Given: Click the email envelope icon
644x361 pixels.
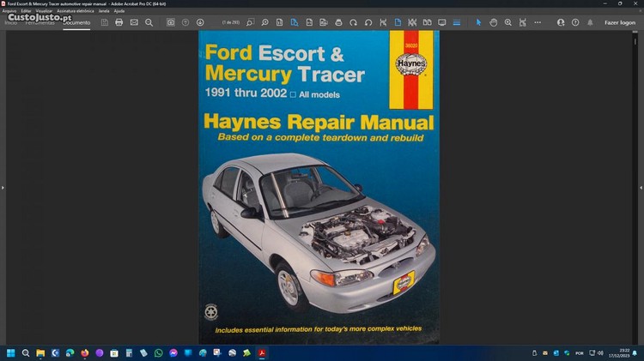Looking at the screenshot, I should [x=134, y=22].
